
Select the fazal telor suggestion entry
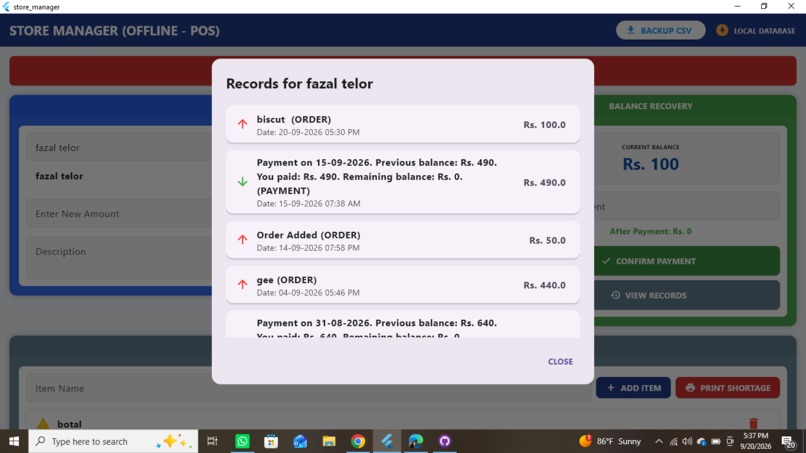point(59,176)
